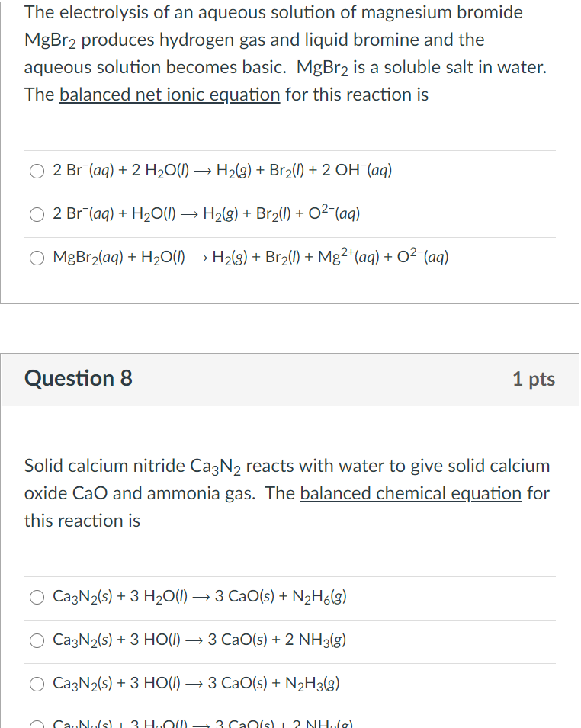
Task: Click the "1 pts" point value label
Action: (x=534, y=379)
